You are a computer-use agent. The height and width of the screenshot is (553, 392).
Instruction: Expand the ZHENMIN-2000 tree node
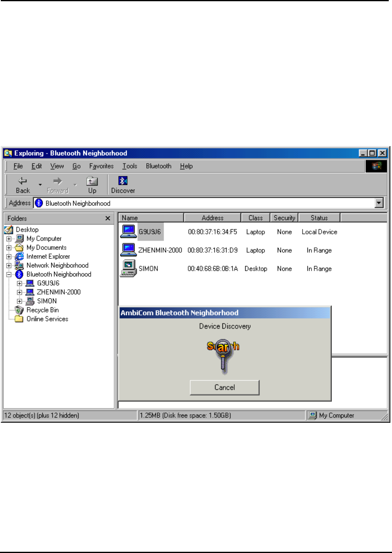pyautogui.click(x=20, y=293)
